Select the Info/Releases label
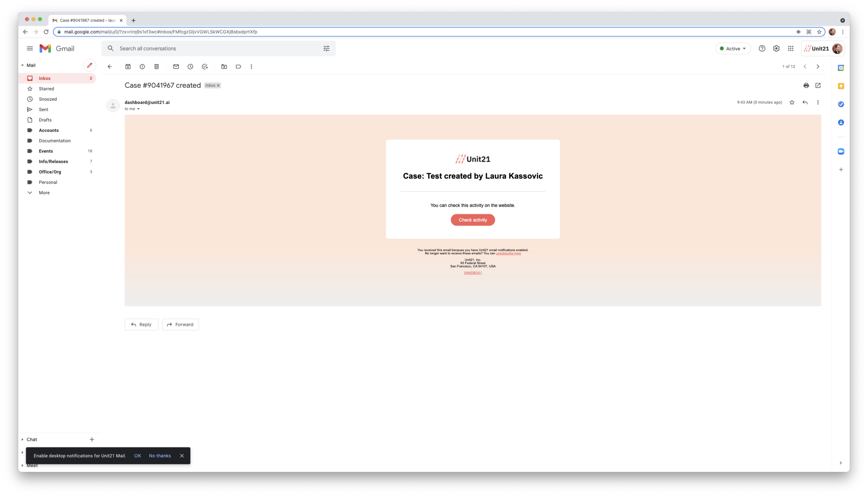 (53, 161)
